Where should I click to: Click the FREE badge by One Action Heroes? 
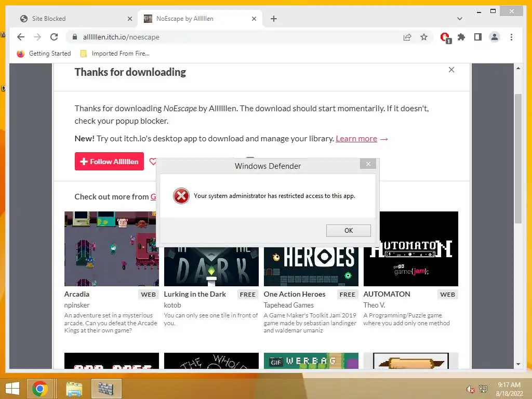(x=348, y=295)
